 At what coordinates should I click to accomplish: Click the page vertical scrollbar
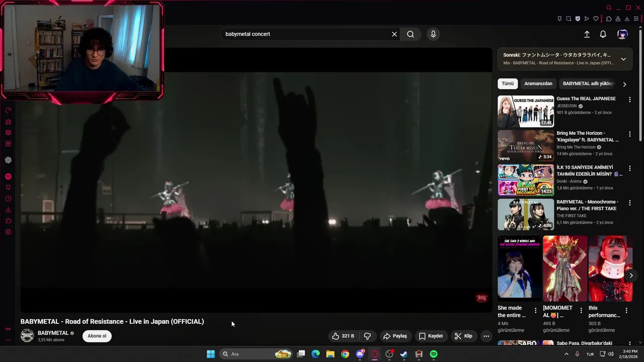(x=640, y=85)
